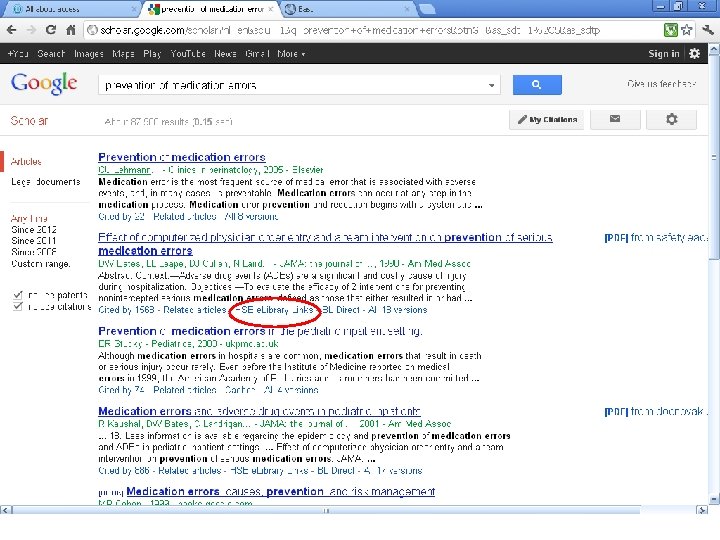Screen dimensions: 720x540
Task: Open YouTube in the Google bar
Action: point(188,54)
